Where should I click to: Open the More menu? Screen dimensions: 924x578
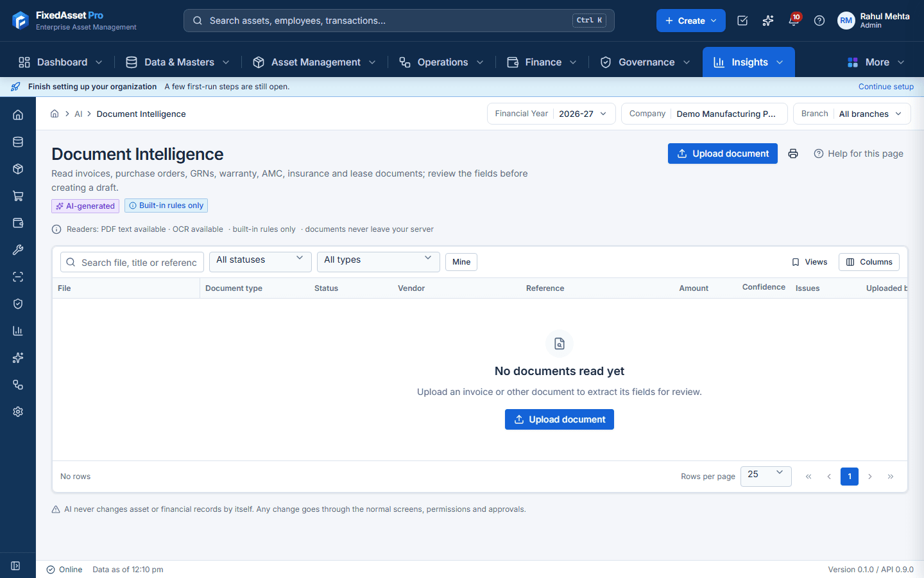877,62
